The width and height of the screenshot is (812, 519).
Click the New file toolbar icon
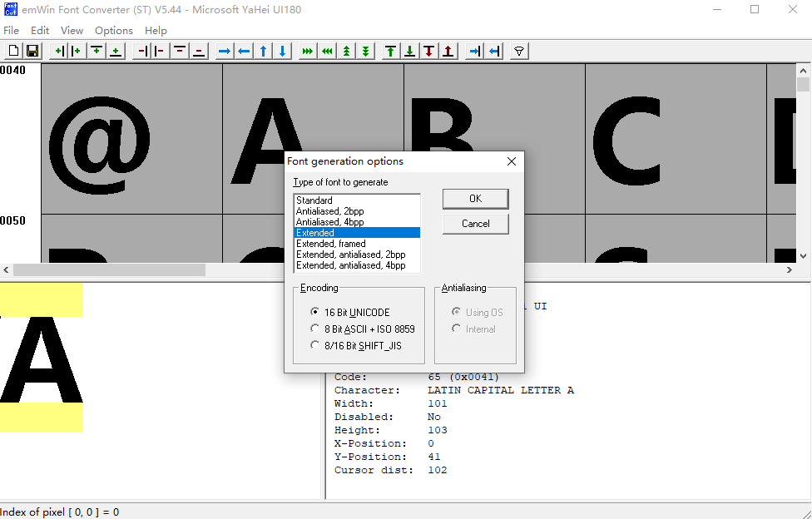13,51
